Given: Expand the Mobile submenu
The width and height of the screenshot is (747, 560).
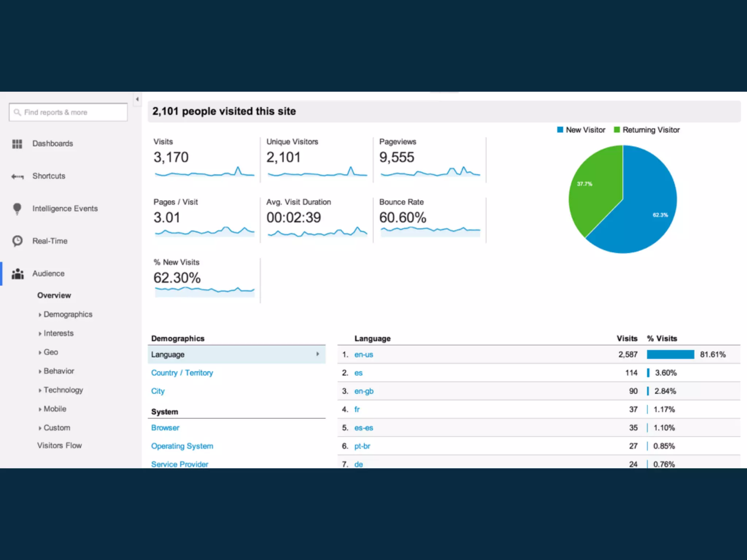Looking at the screenshot, I should pyautogui.click(x=55, y=409).
